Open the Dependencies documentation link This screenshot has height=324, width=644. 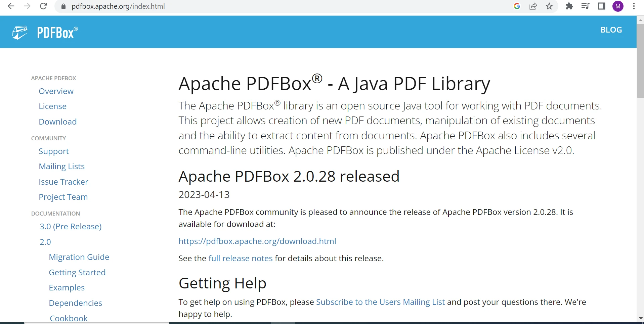point(75,303)
